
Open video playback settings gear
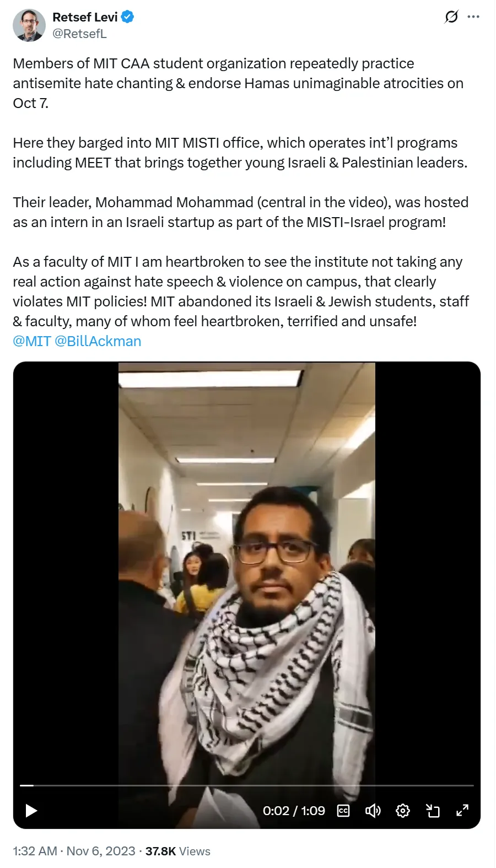(403, 811)
